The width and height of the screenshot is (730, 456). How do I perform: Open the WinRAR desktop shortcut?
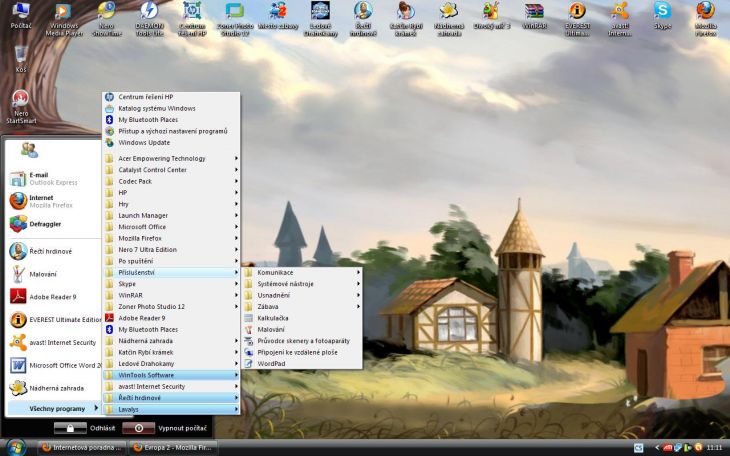(534, 16)
